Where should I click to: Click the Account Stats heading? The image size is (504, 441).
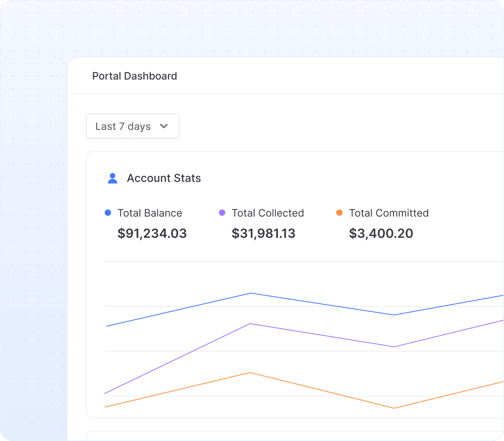click(x=164, y=178)
